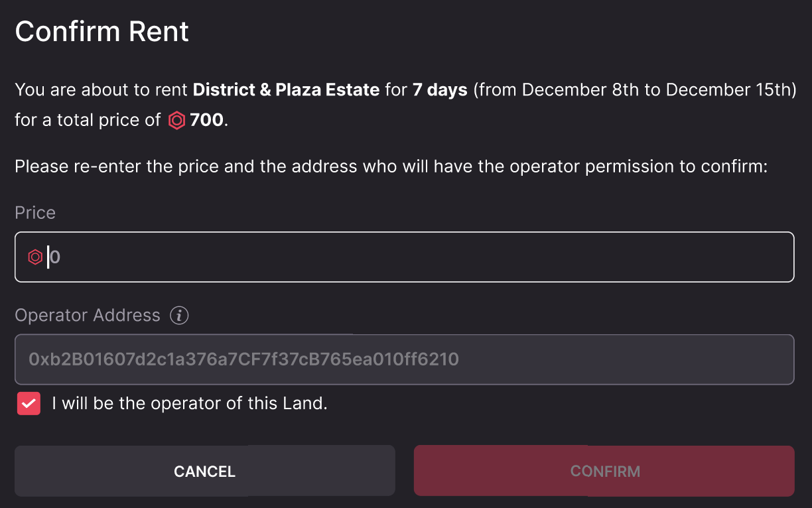
Task: Click the "Price" field label
Action: (x=35, y=213)
